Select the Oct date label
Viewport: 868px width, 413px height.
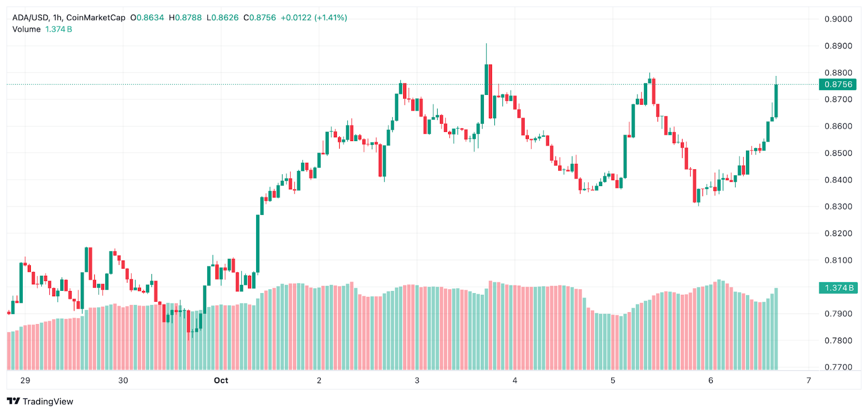point(221,380)
